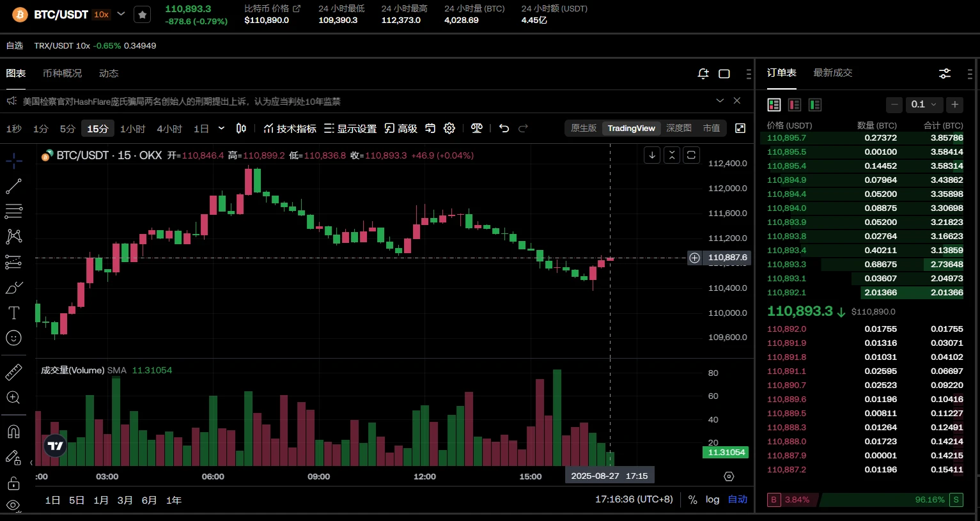
Task: Add BTC/USDT to favorites with star icon
Action: coord(142,15)
